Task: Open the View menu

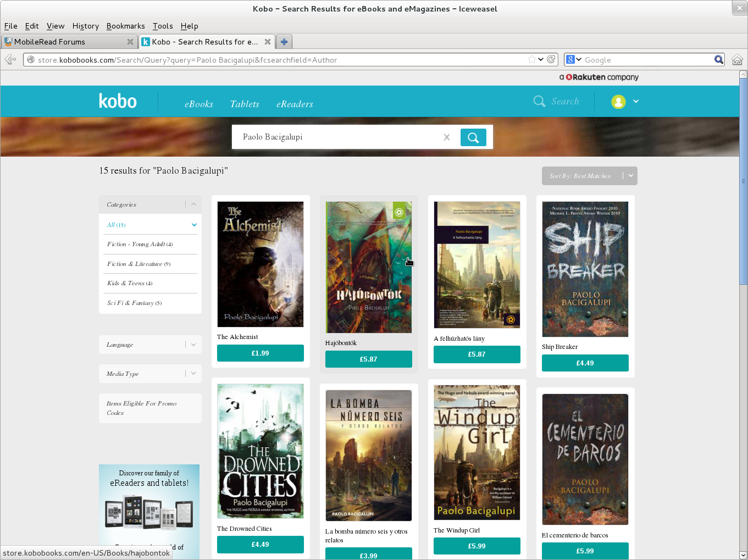Action: [56, 26]
